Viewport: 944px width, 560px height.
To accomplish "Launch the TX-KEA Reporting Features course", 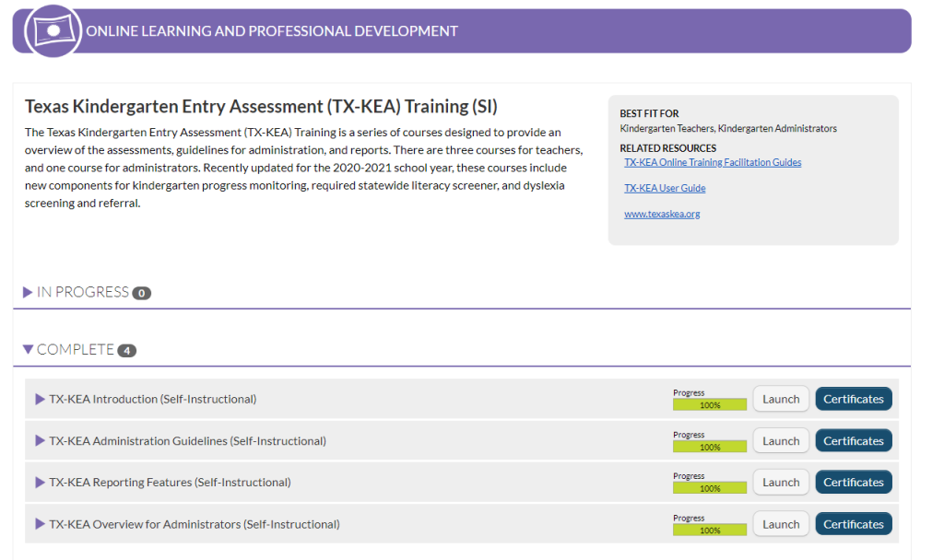I will (x=780, y=482).
